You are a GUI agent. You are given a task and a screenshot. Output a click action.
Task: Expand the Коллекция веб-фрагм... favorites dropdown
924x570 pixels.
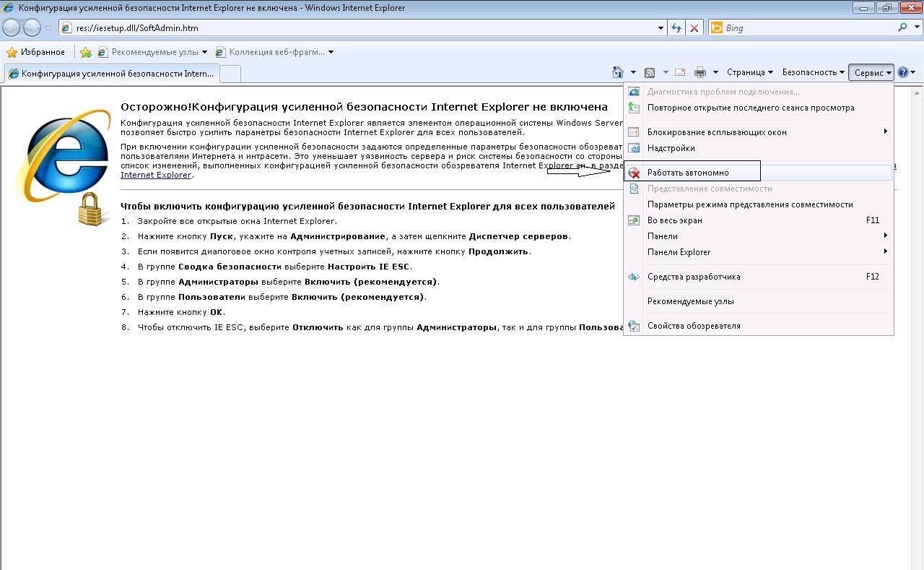[331, 52]
